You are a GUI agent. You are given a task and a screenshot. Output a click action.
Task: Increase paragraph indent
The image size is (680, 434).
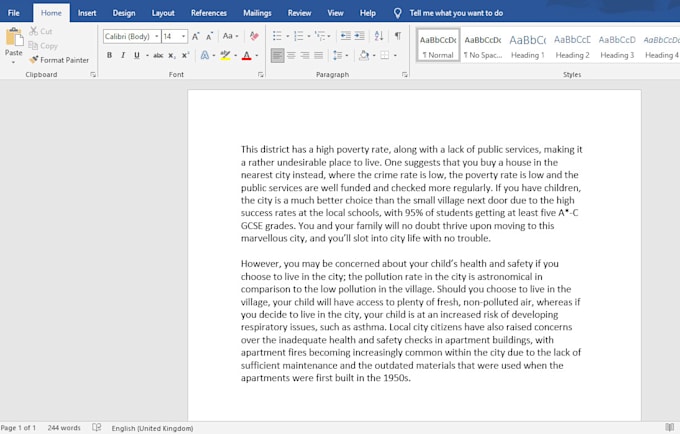(x=360, y=36)
